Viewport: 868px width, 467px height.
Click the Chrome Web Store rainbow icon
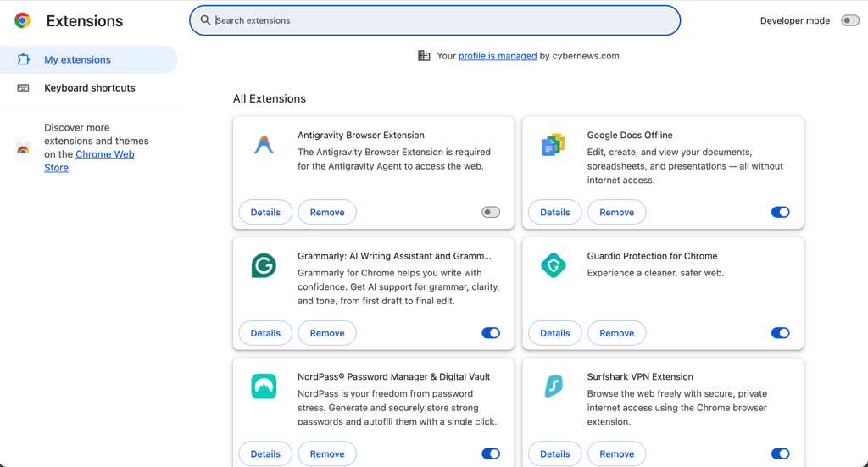23,147
